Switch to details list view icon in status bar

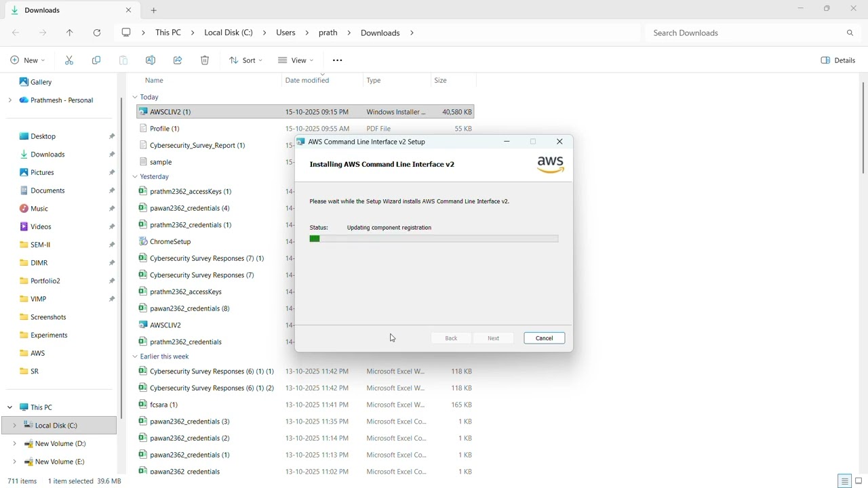(x=844, y=481)
